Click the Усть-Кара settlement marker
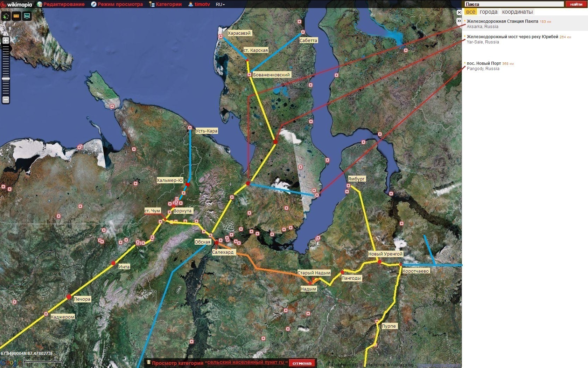Image resolution: width=588 pixels, height=368 pixels. tap(190, 128)
